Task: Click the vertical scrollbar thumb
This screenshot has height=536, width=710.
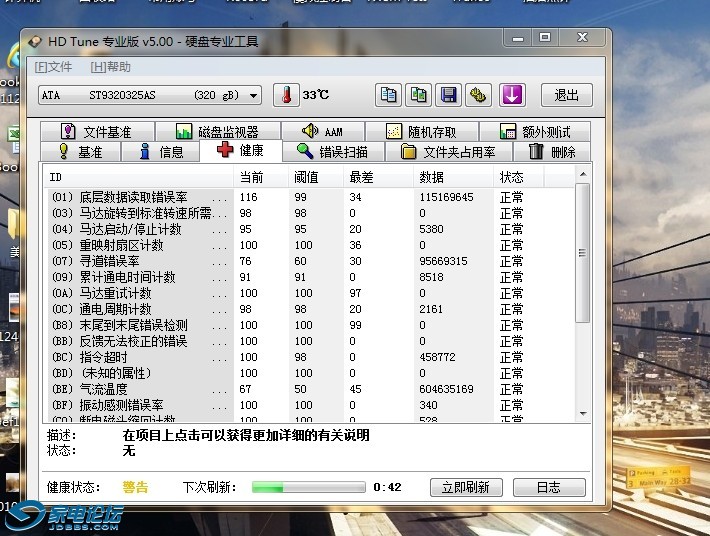Action: pos(583,253)
